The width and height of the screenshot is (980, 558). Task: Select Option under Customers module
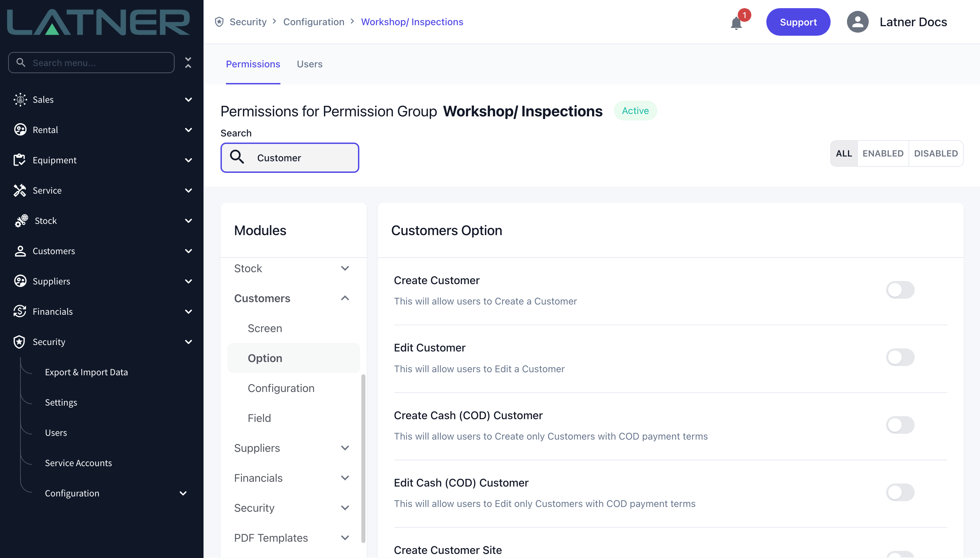pyautogui.click(x=294, y=358)
